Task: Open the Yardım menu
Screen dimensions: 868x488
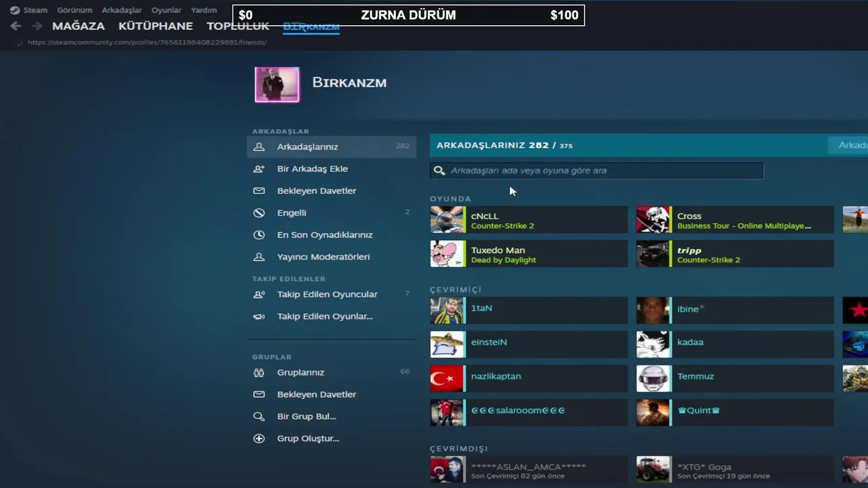Action: coord(203,10)
